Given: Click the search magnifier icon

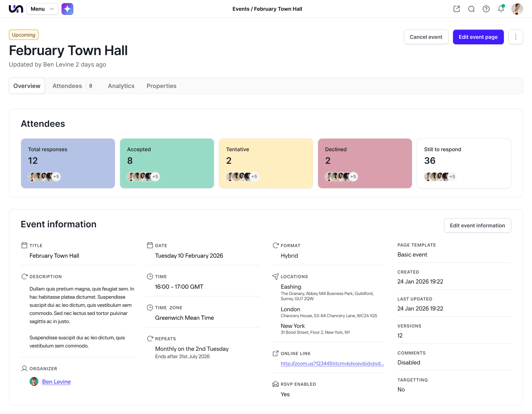Looking at the screenshot, I should click(x=471, y=9).
